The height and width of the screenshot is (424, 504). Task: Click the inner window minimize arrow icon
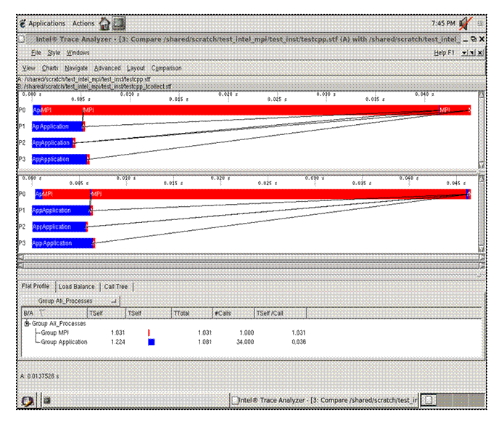coord(464,53)
